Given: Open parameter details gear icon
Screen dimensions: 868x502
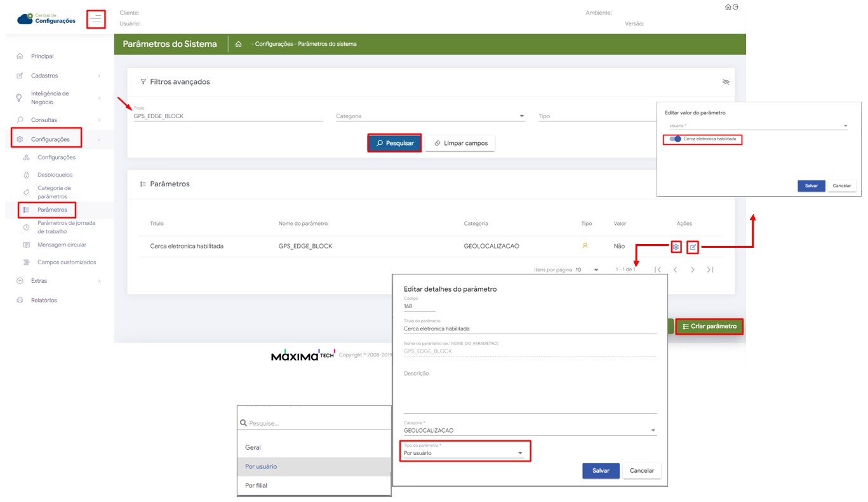Looking at the screenshot, I should click(x=676, y=247).
